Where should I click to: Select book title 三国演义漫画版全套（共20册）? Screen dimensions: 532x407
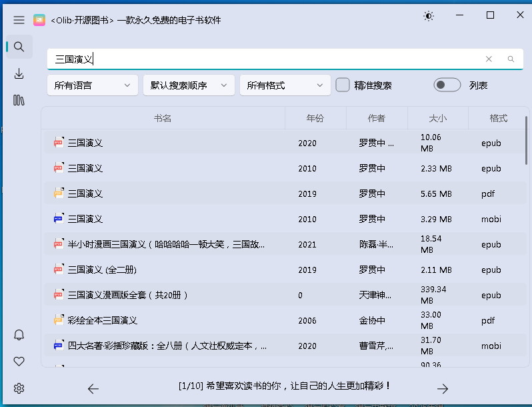(x=127, y=296)
